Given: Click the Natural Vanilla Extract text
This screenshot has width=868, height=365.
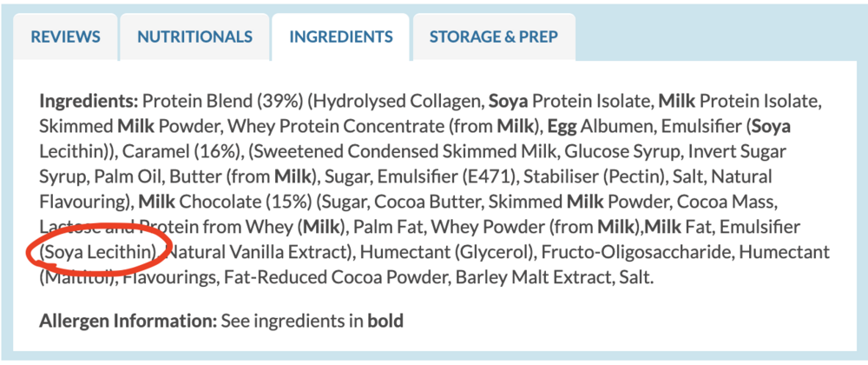Looking at the screenshot, I should tap(259, 253).
